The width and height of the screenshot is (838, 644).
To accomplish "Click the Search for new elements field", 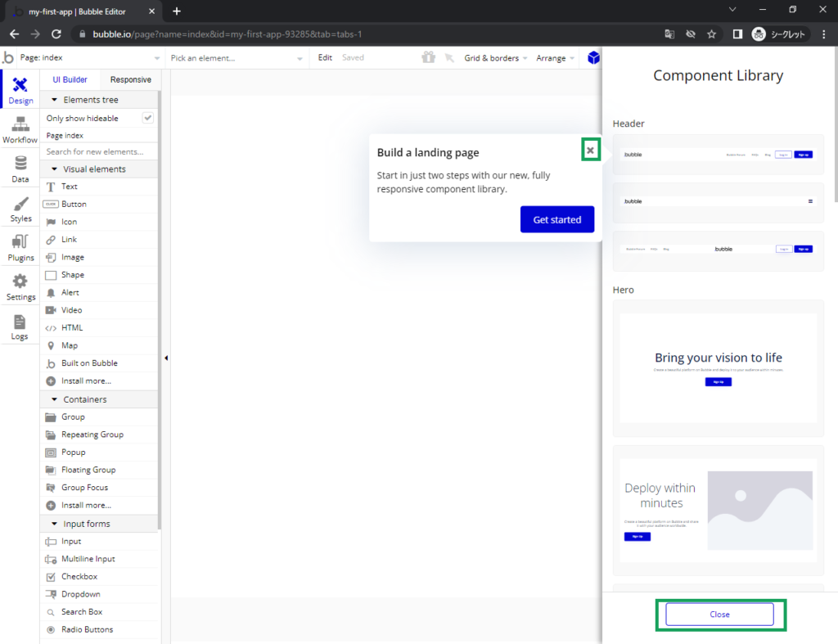I will [x=98, y=152].
